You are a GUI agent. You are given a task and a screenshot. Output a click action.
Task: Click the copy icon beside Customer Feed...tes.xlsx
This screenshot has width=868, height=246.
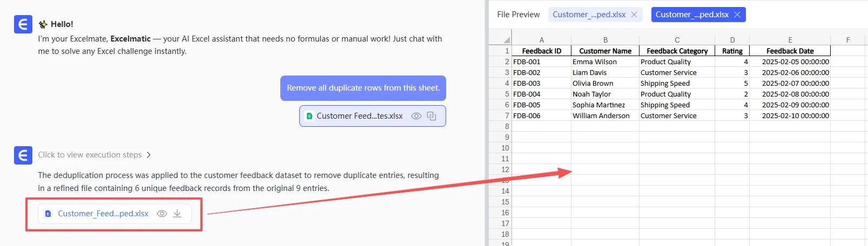tap(432, 116)
